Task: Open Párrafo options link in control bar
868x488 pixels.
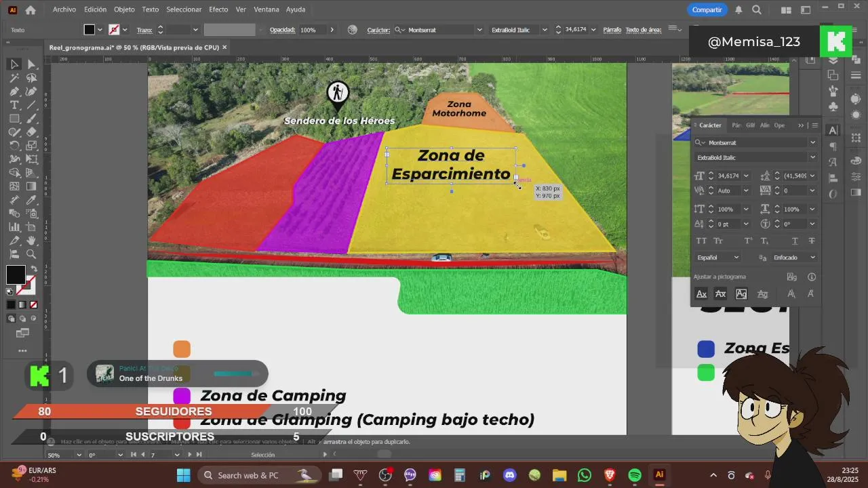Action: pos(612,30)
